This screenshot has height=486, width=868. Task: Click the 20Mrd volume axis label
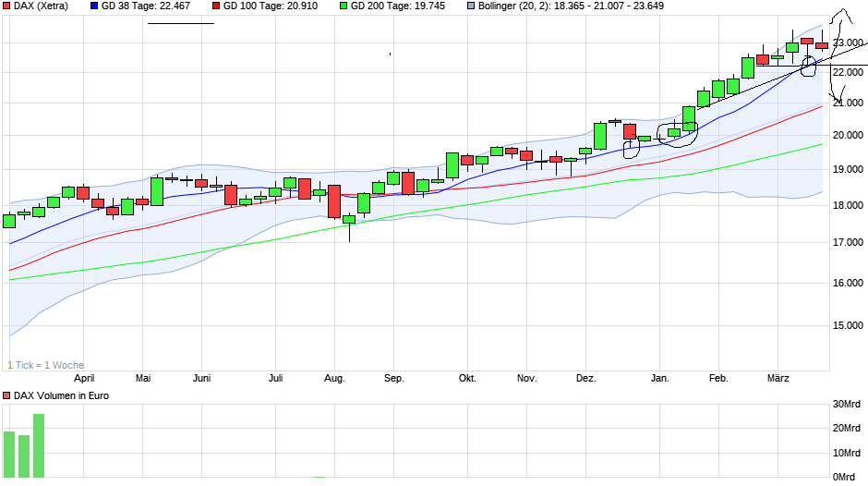tap(847, 428)
